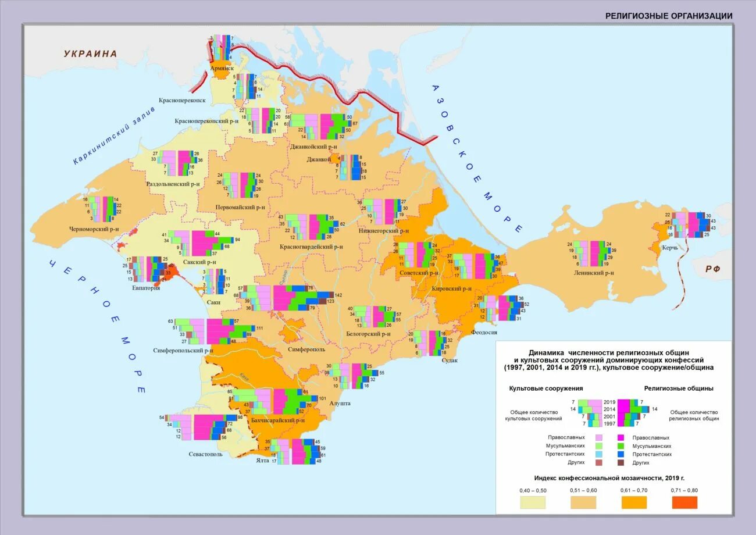Select the 'Красногвардейский р-н' label
The image size is (756, 535).
tap(311, 247)
